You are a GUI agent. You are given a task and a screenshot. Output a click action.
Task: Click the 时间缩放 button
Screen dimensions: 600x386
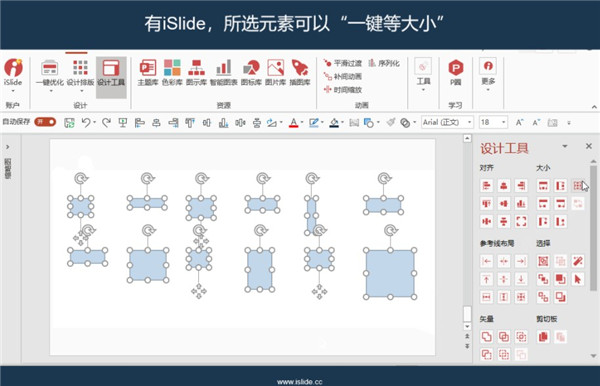(x=342, y=90)
